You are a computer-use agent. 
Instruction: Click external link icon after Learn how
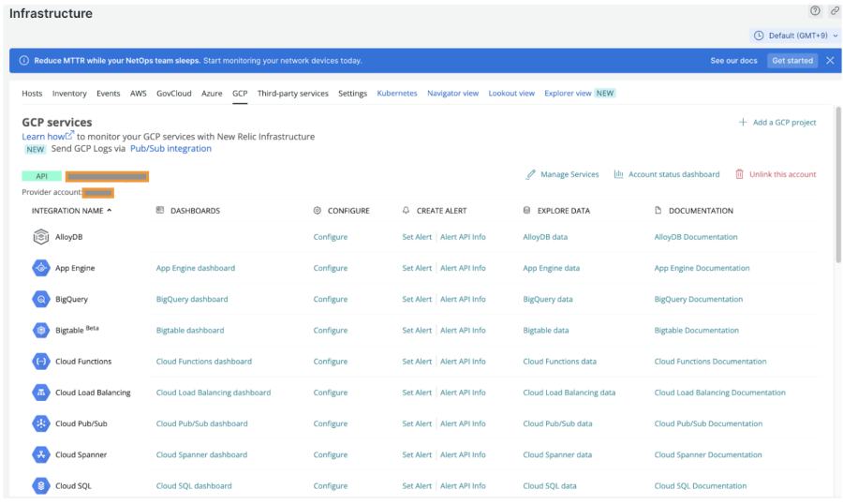(70, 135)
